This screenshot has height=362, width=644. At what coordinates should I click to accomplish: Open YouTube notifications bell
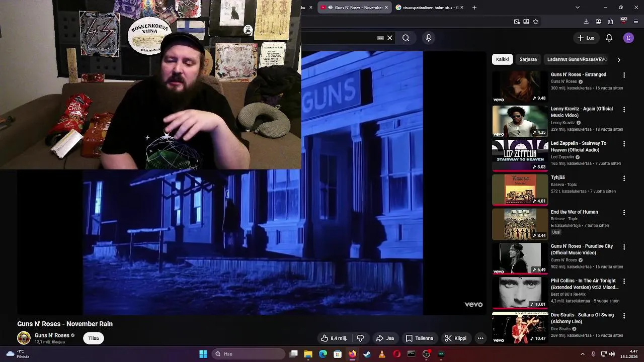pos(609,38)
